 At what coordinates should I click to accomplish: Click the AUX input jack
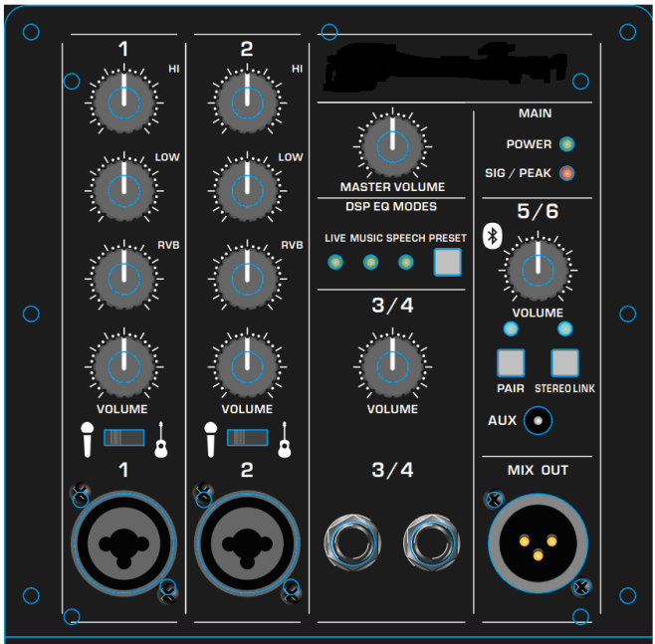click(x=538, y=421)
